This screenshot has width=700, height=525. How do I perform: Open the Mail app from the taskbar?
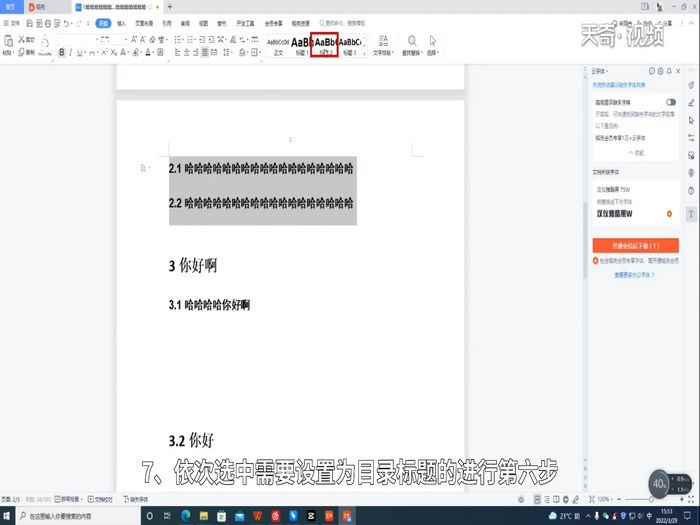(x=240, y=516)
